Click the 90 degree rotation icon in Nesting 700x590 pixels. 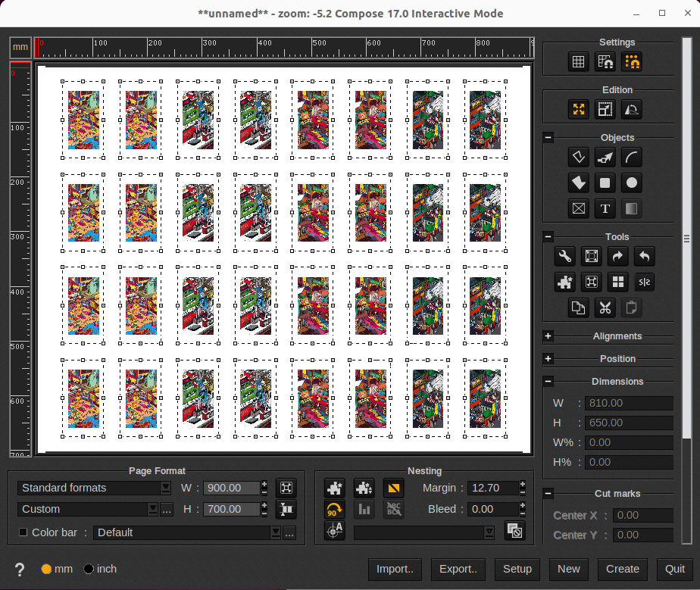point(334,510)
